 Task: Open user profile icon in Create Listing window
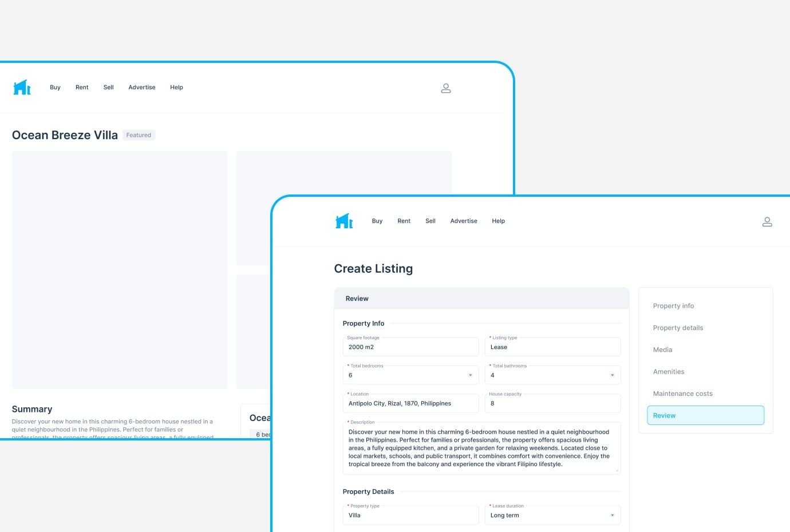pyautogui.click(x=767, y=221)
